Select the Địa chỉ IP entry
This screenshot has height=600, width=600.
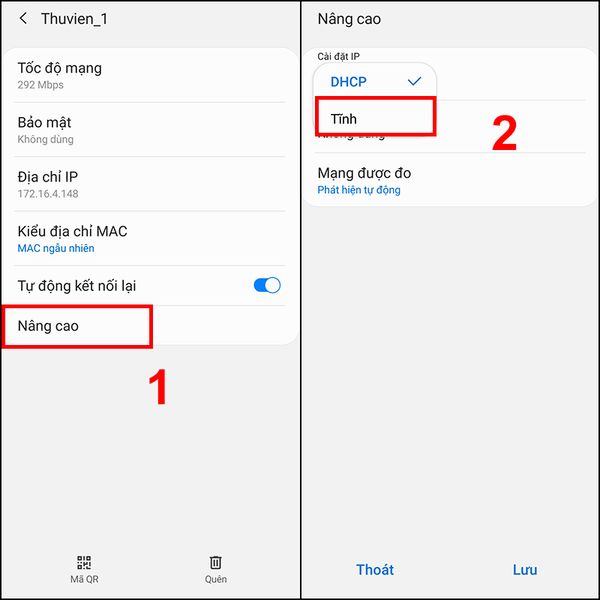pos(150,184)
